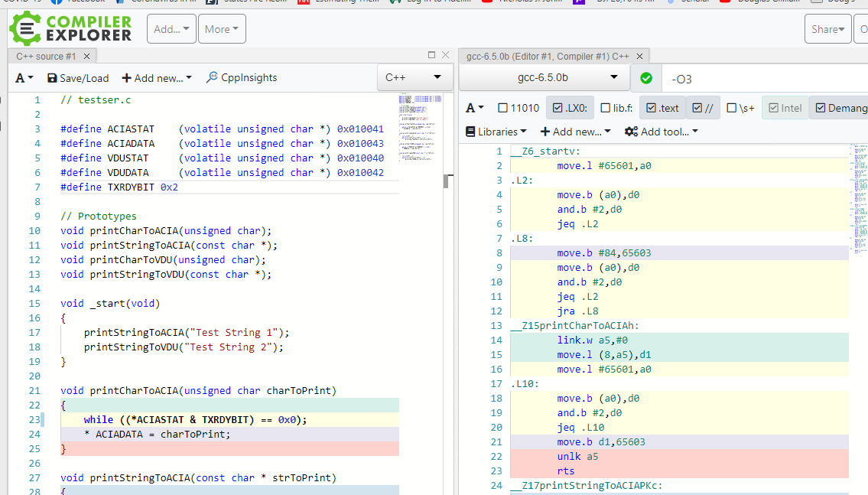The height and width of the screenshot is (495, 868).
Task: Maximize the C++ source editor pane
Action: (x=431, y=55)
